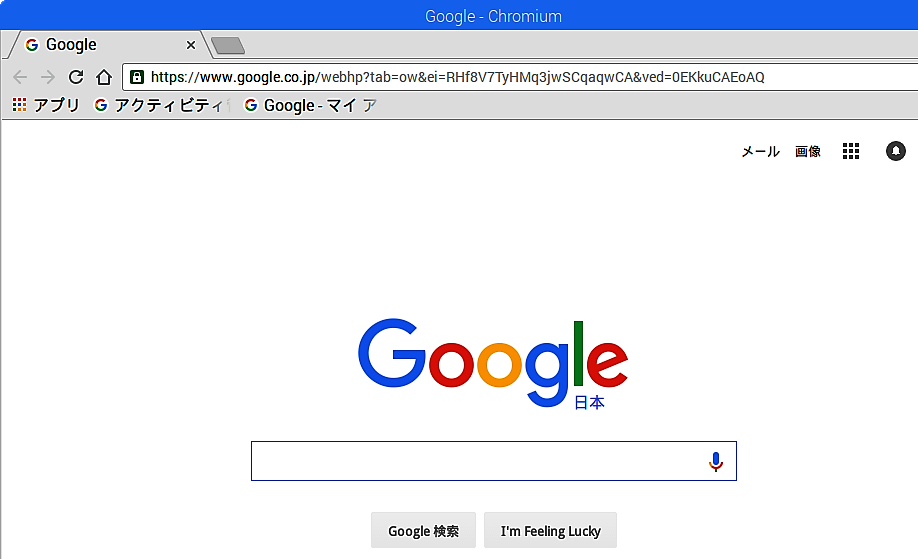The width and height of the screenshot is (918, 559).
Task: Open a new tab
Action: (228, 46)
